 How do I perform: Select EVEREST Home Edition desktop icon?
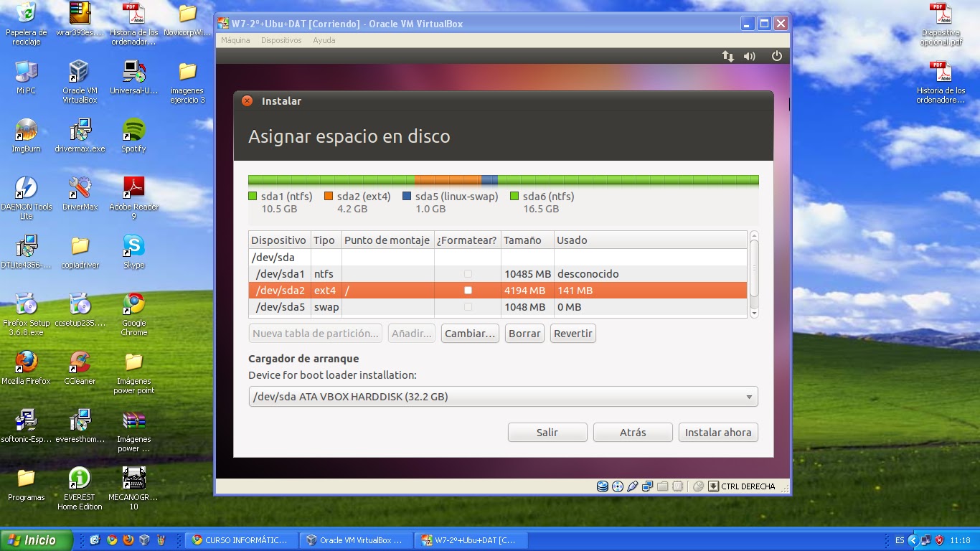pyautogui.click(x=80, y=488)
